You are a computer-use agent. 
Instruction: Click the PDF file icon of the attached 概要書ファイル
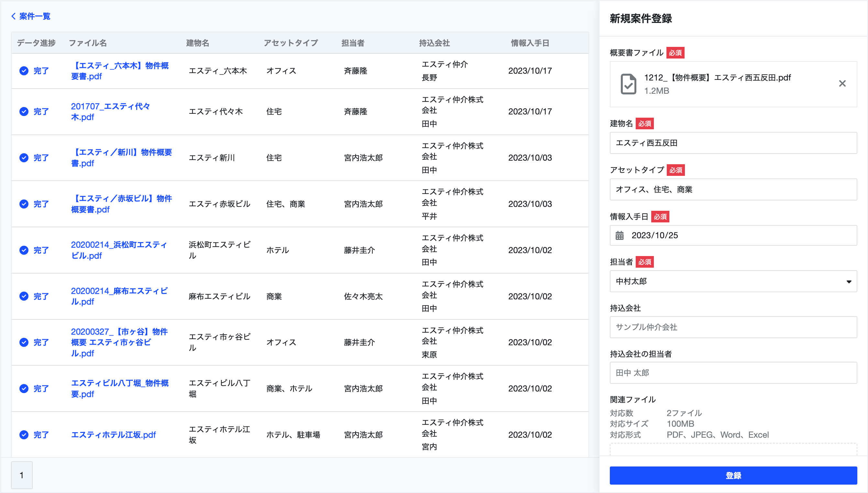629,84
